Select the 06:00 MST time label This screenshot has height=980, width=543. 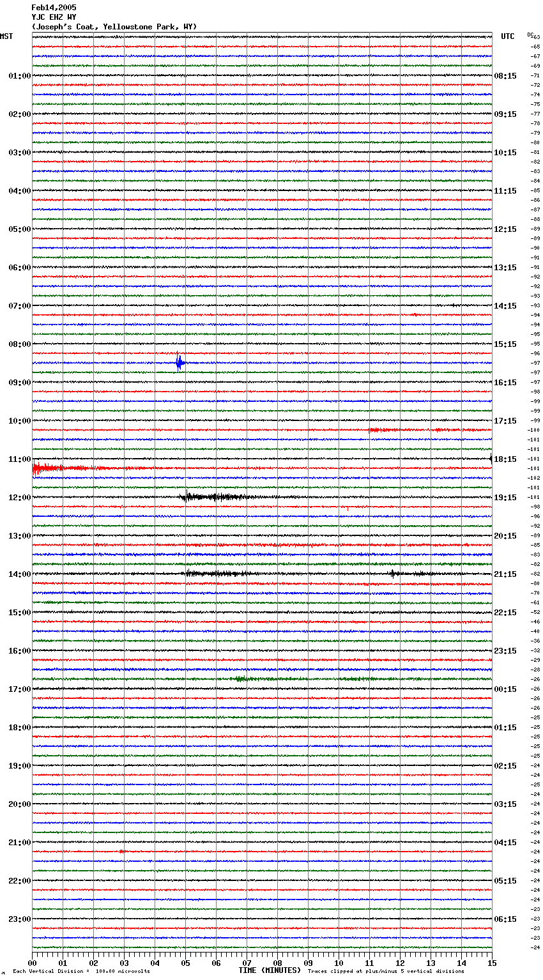tap(20, 268)
